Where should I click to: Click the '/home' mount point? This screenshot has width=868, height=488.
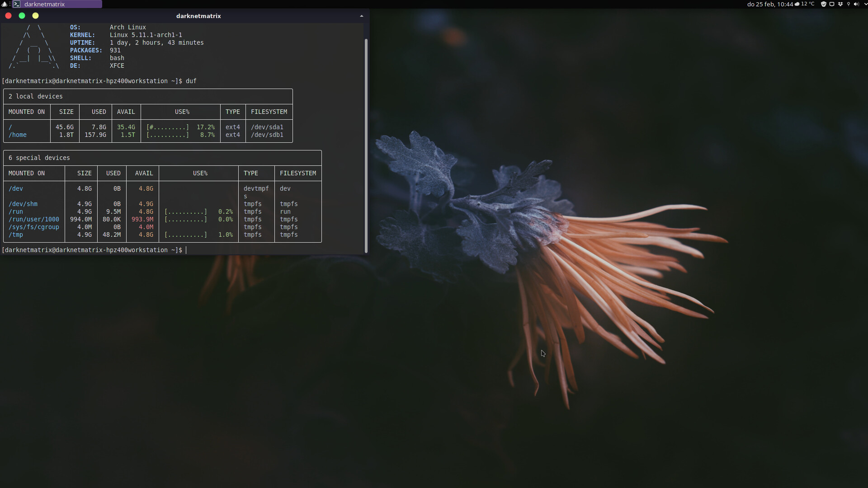[17, 135]
